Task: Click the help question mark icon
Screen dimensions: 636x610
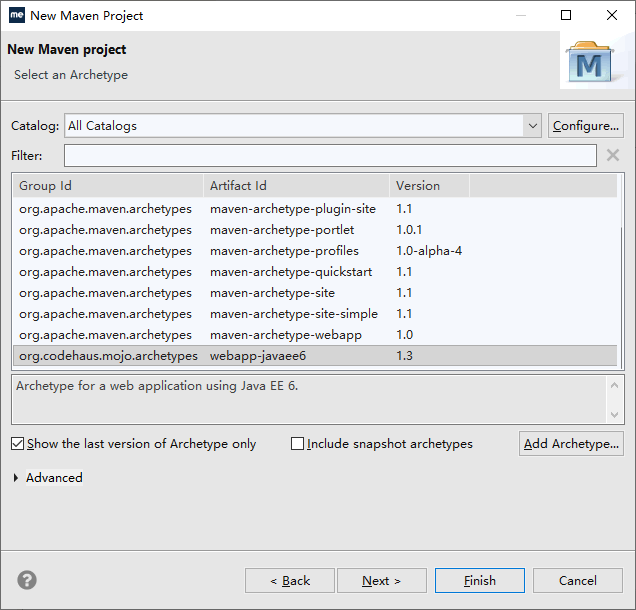Action: click(x=27, y=580)
